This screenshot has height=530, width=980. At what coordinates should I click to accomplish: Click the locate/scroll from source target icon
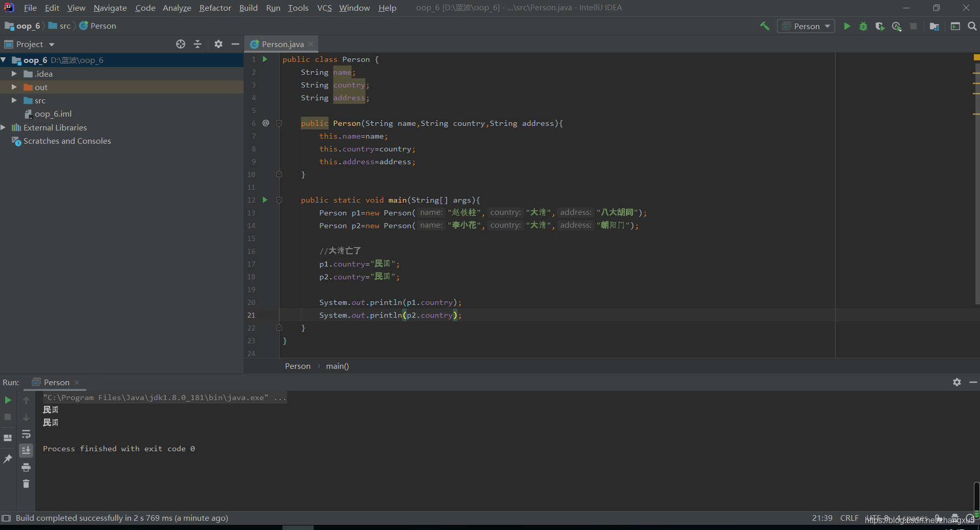click(x=181, y=44)
